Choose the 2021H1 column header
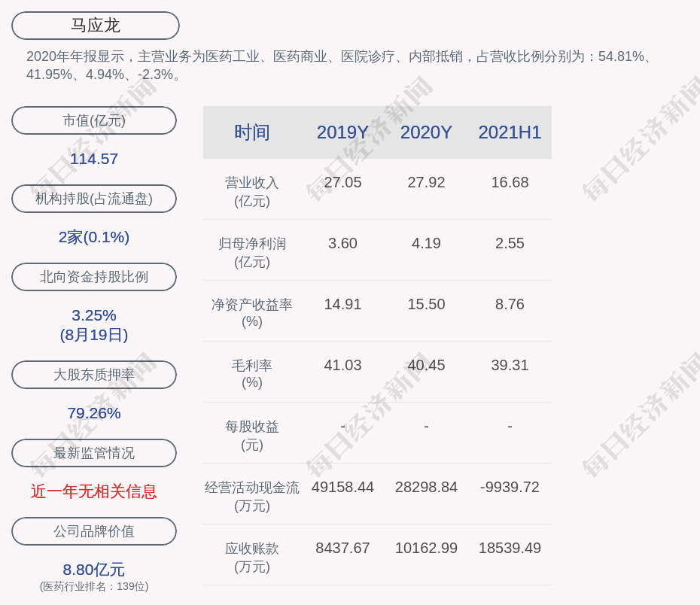The width and height of the screenshot is (700, 605). 510,132
